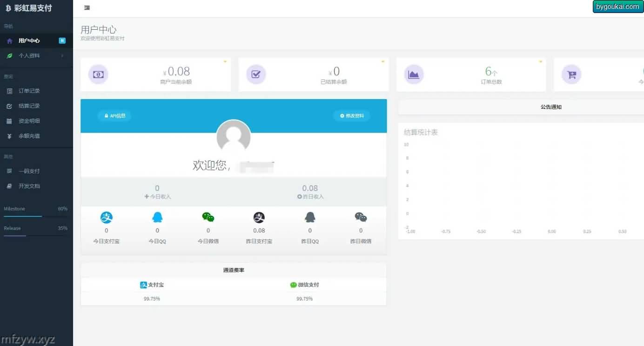Image resolution: width=644 pixels, height=346 pixels.
Task: Click the 今日支付宝 Alipay icon
Action: pyautogui.click(x=107, y=217)
